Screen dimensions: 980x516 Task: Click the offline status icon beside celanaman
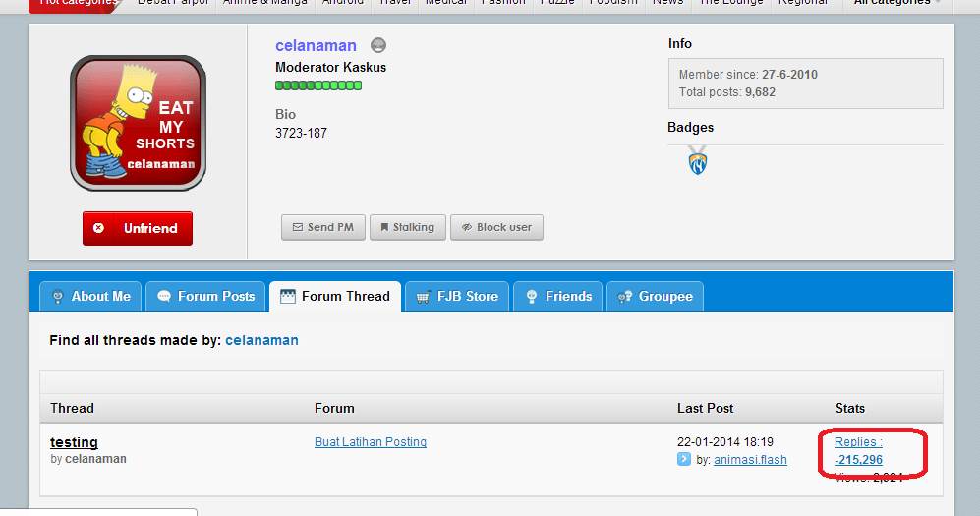(x=378, y=45)
